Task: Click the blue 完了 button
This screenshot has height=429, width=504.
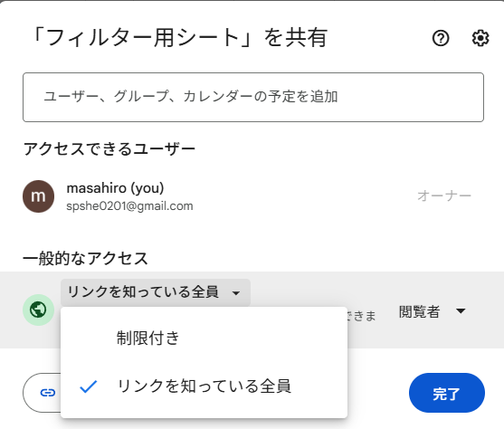Action: (x=446, y=393)
